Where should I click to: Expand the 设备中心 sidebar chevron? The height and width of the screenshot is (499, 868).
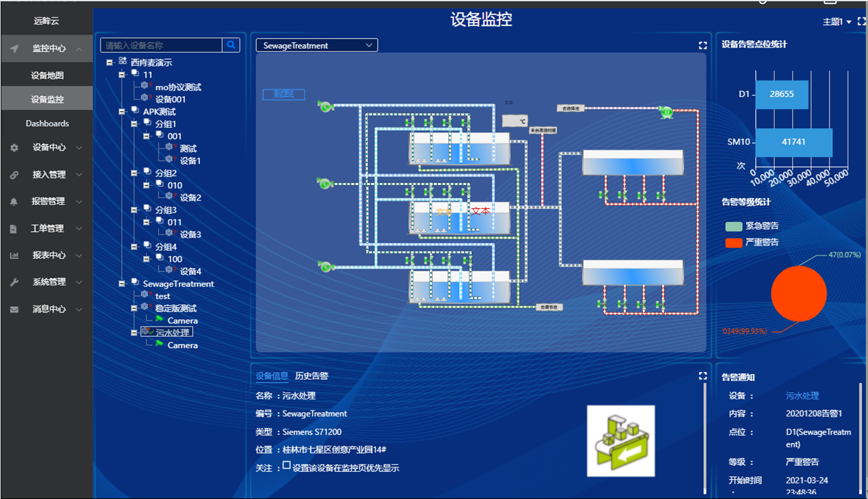(x=79, y=148)
